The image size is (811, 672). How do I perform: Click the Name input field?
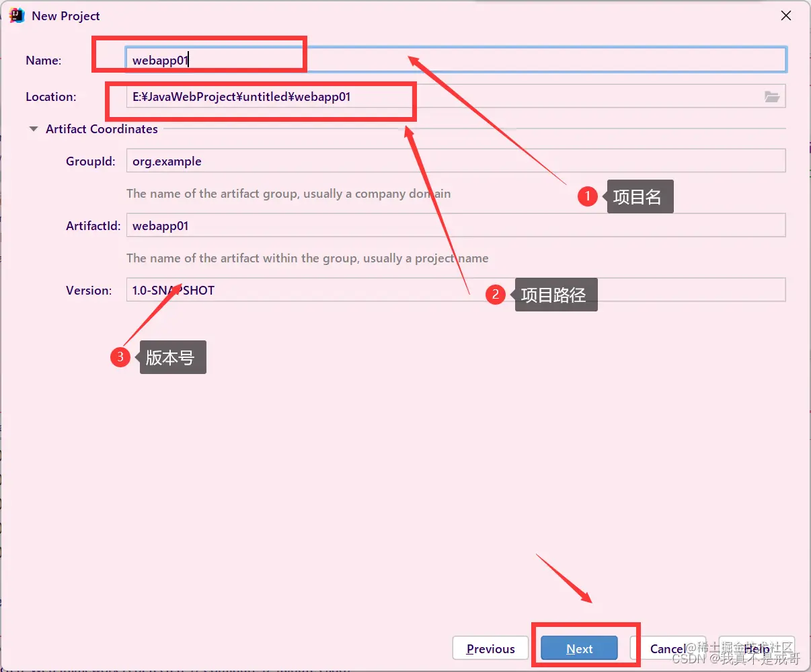pos(456,60)
